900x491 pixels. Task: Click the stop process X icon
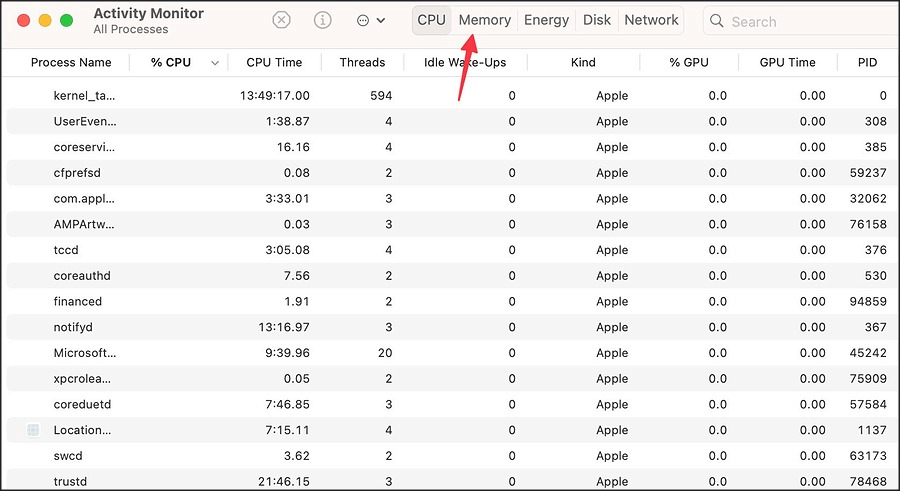tap(281, 21)
